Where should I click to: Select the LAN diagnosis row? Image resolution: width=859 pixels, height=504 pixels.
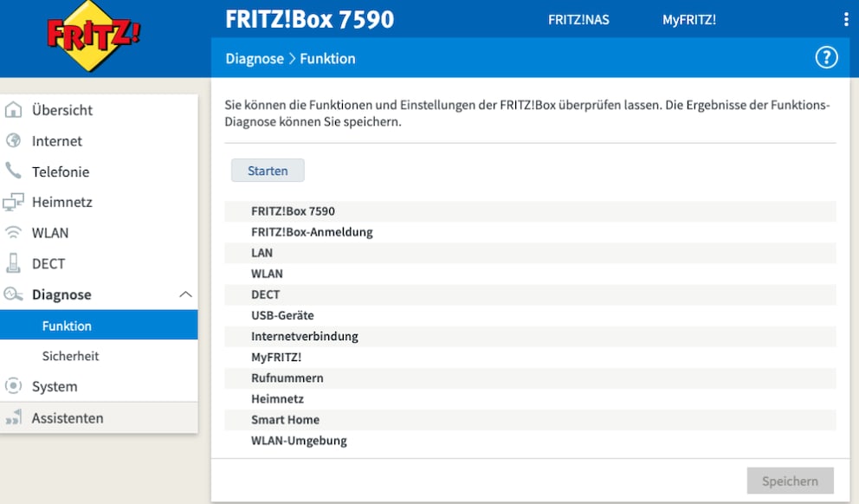530,253
